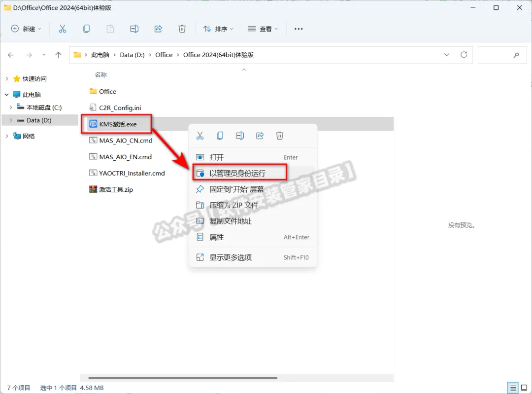Go back with the left arrow
Viewport: 532px width, 394px height.
coord(11,55)
